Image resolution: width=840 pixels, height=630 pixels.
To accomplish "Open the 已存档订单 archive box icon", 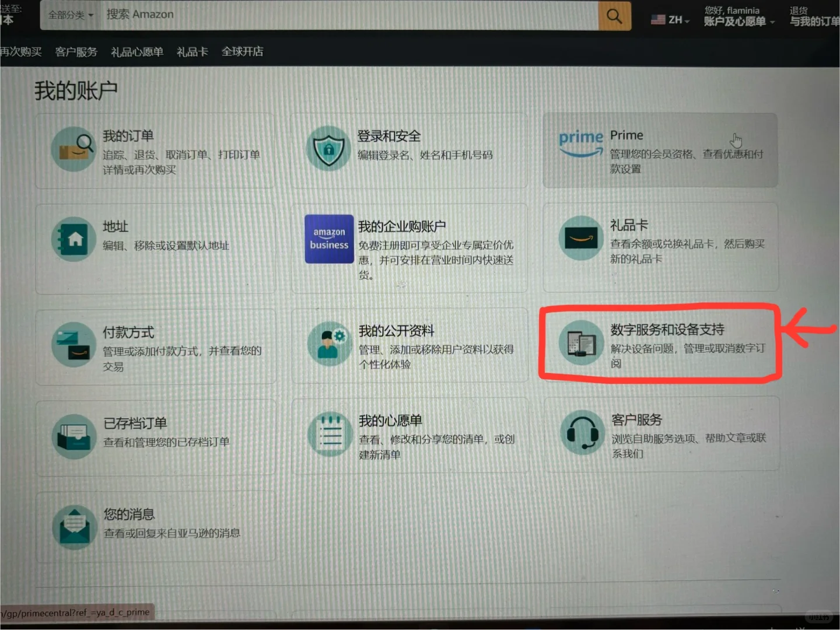I will coord(74,436).
